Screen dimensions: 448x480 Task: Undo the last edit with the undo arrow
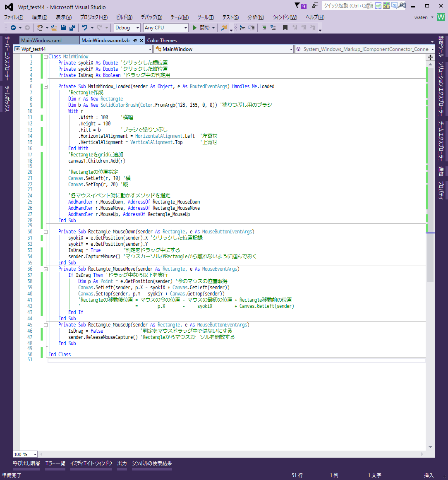tap(85, 28)
